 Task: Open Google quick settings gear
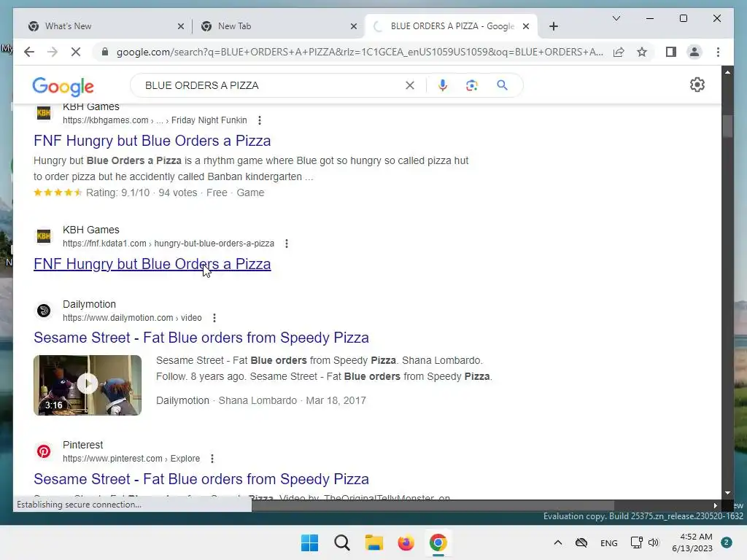[x=697, y=85]
